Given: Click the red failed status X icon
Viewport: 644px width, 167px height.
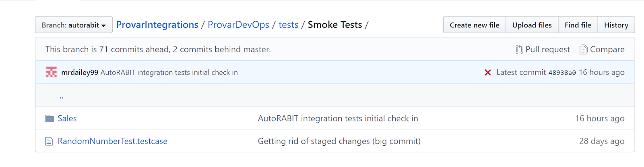Looking at the screenshot, I should click(x=487, y=72).
